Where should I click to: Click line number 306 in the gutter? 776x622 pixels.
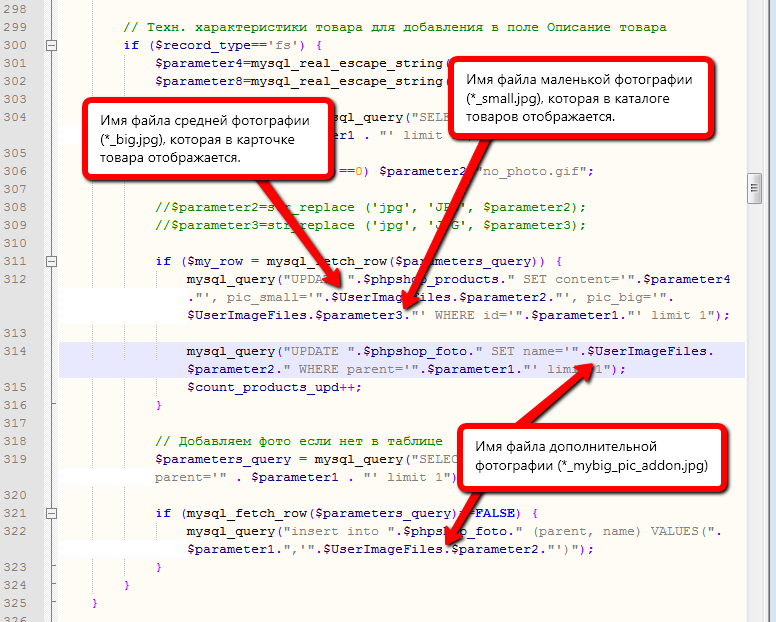pos(15,171)
